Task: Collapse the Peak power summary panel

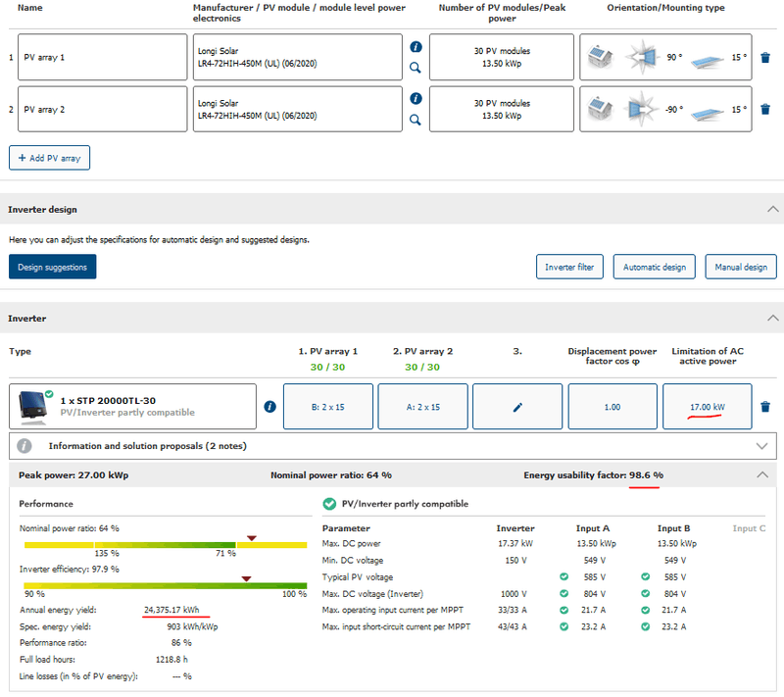Action: [x=763, y=474]
